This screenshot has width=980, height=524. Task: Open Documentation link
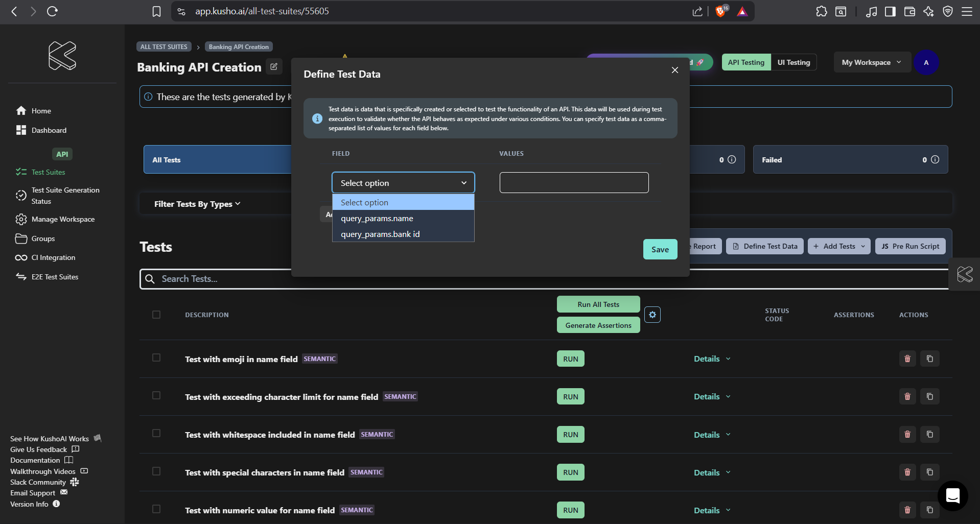pos(41,460)
